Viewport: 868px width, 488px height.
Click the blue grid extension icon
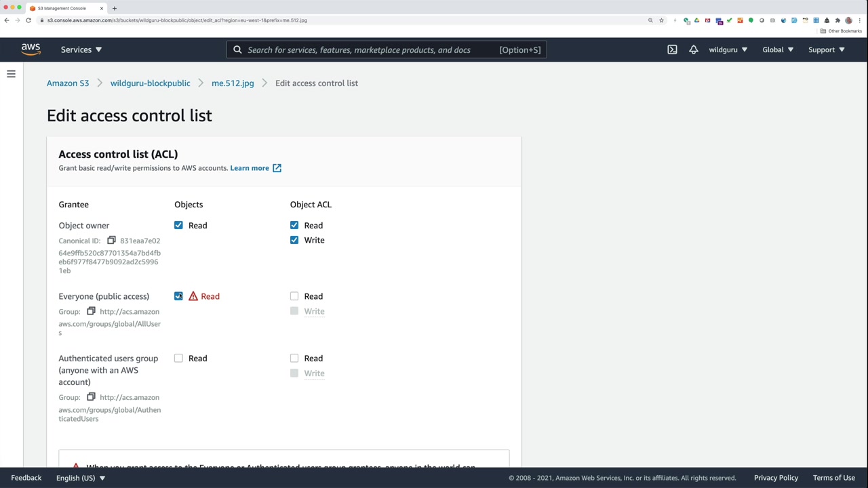(x=816, y=20)
